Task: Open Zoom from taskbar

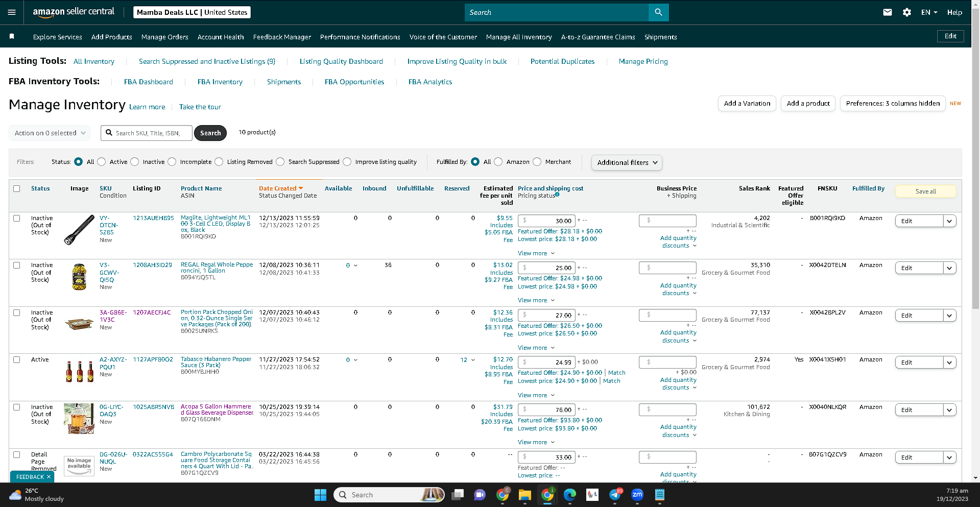Action: (637, 495)
